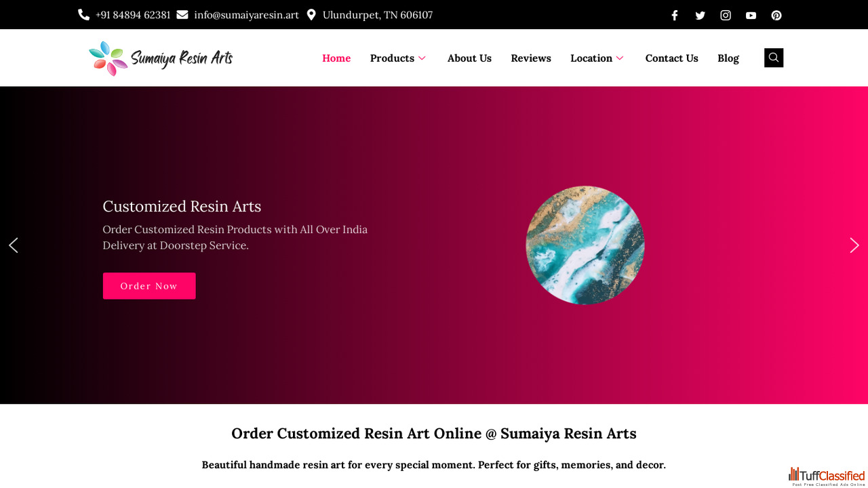Open the Contact Us page

[x=671, y=58]
